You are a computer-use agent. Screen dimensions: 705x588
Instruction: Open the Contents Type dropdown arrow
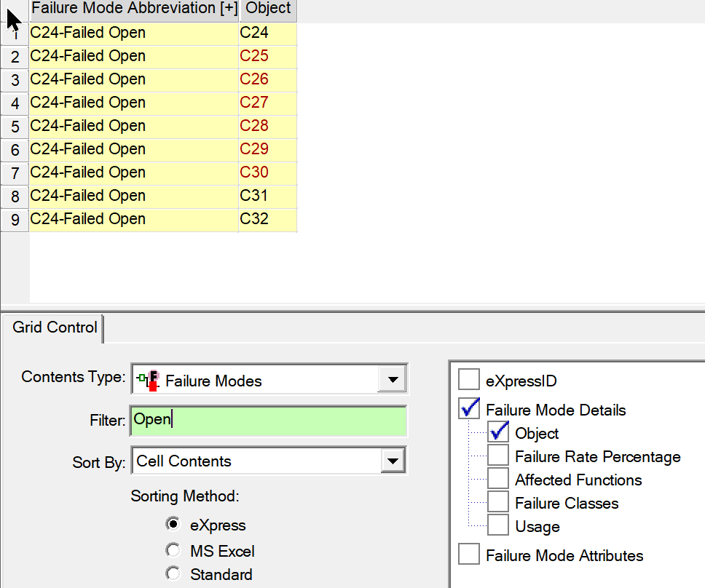392,380
